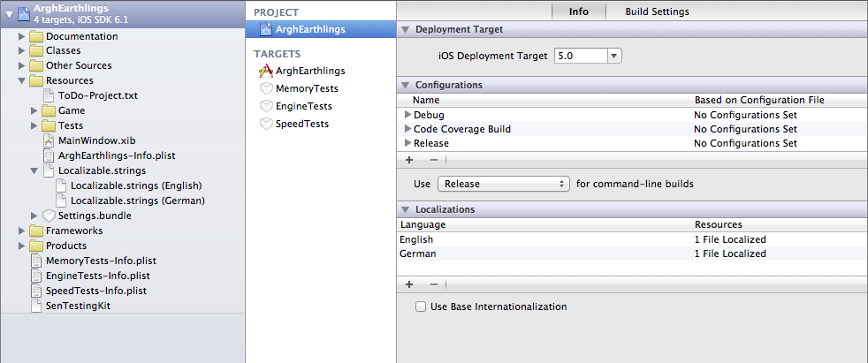Expand the Code Coverage Build configuration
Screen dimensions: 868x363
(408, 129)
